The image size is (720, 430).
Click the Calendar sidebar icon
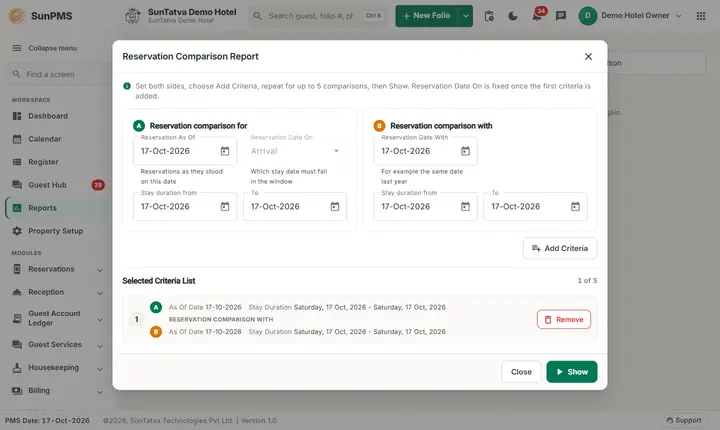click(x=17, y=139)
